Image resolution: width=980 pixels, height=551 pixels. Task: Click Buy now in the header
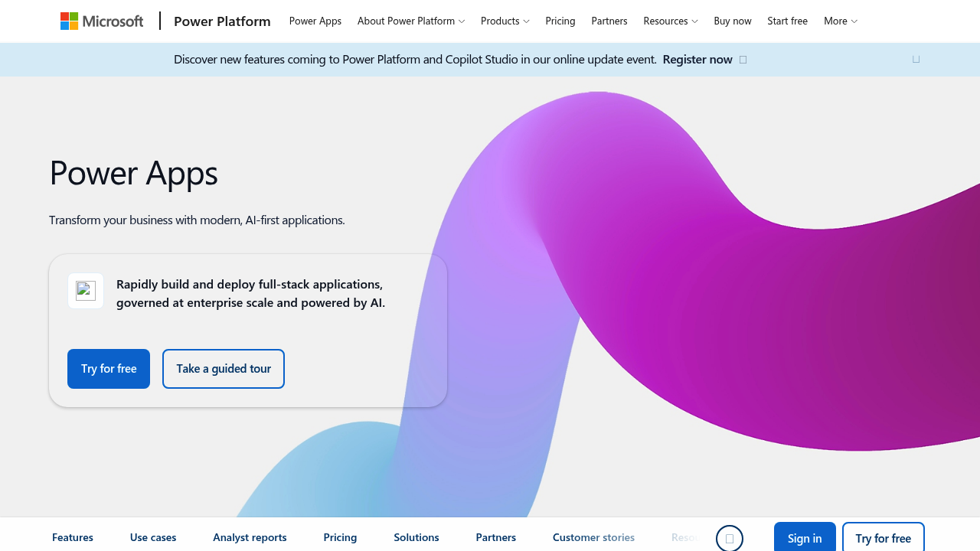tap(733, 21)
